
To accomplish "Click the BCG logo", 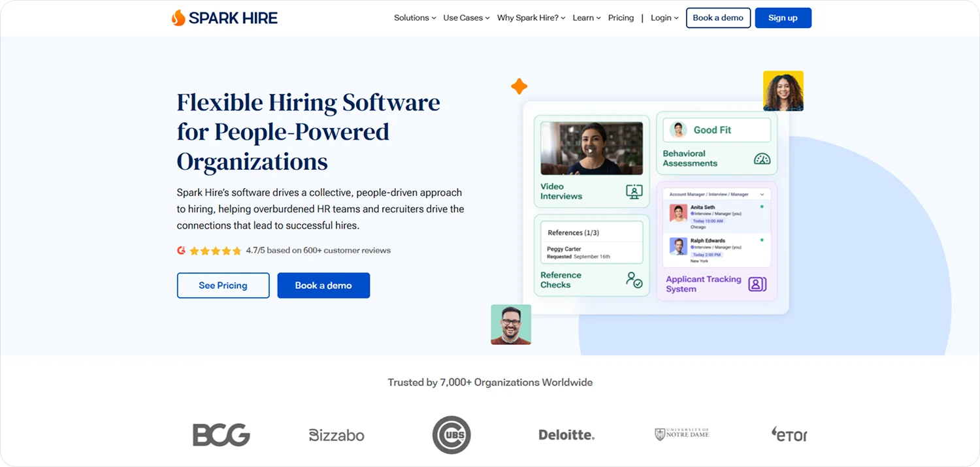I will 221,435.
